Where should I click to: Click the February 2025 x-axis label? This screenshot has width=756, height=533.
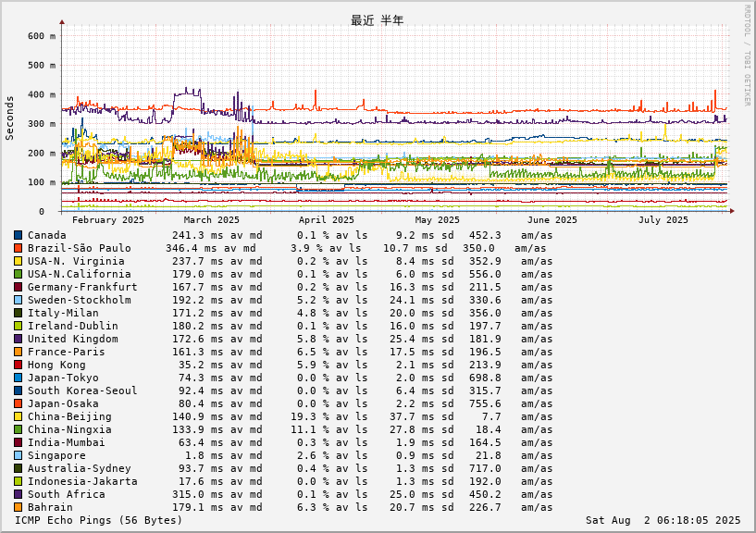[108, 220]
